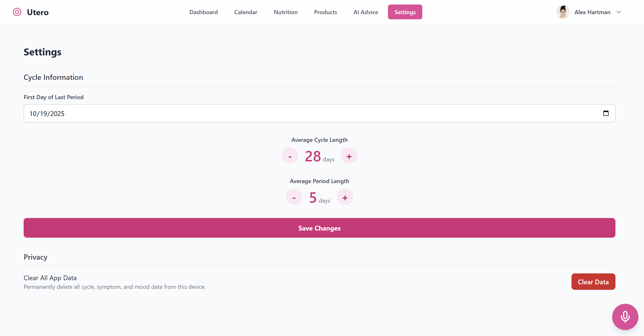Viewport: 644px width, 336px height.
Task: Decrease average cycle length with minus
Action: point(290,156)
